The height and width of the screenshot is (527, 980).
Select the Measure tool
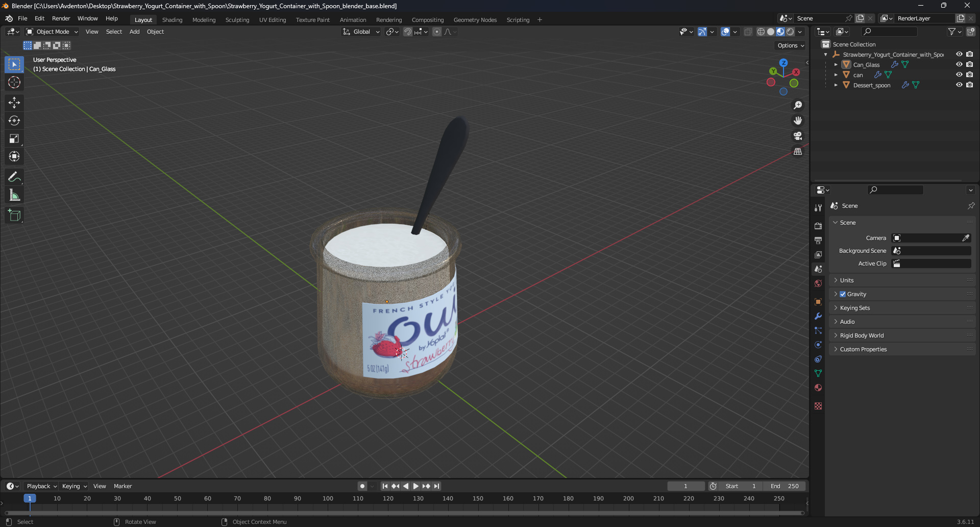pyautogui.click(x=14, y=195)
